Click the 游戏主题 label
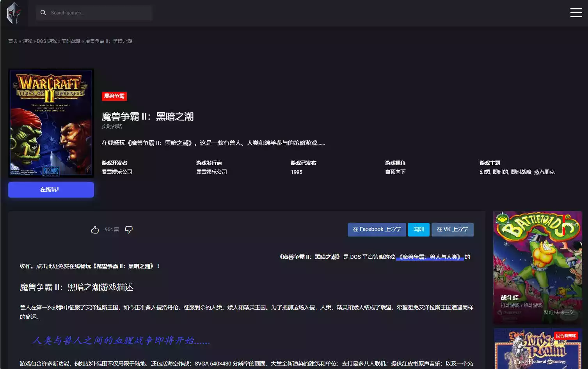Viewport: 588px width, 369px height. 490,163
